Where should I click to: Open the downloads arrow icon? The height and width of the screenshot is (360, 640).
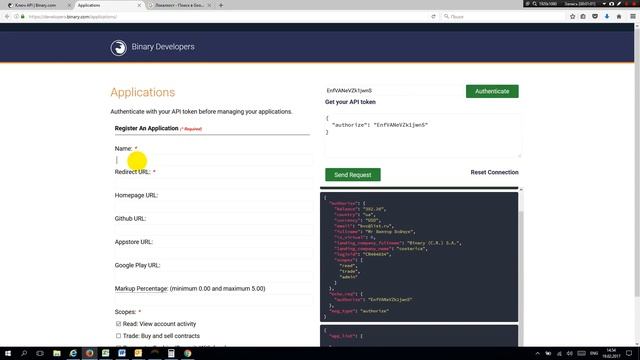(x=607, y=17)
